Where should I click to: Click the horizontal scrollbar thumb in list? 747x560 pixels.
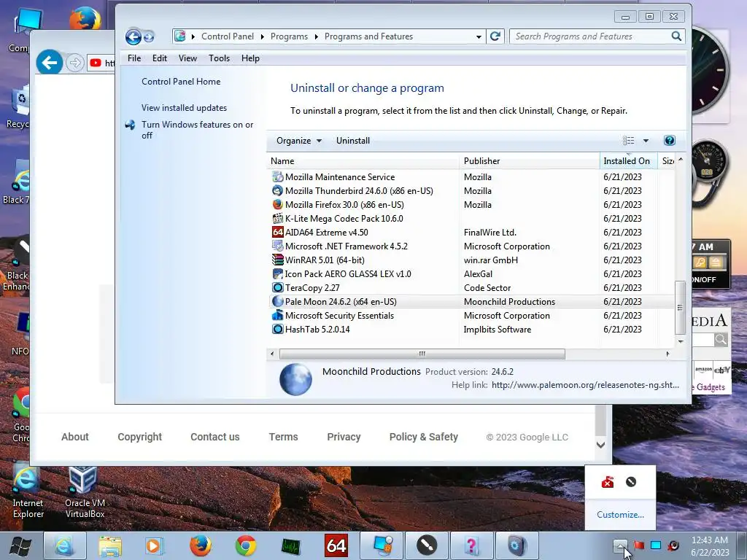pos(422,354)
